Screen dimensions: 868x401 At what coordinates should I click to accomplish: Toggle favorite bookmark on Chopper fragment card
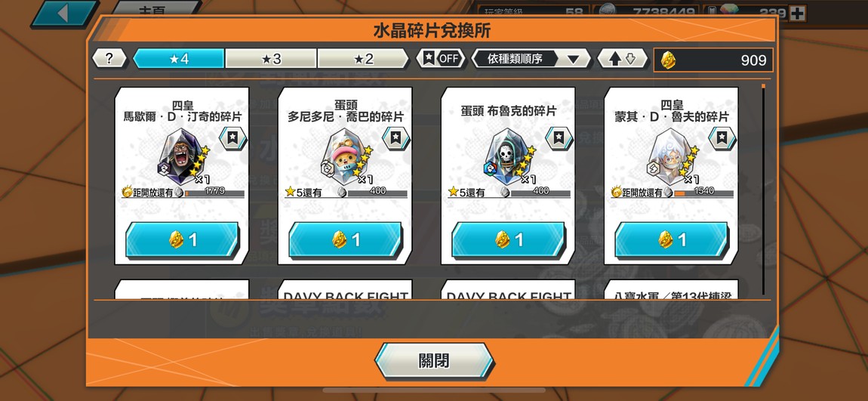396,138
